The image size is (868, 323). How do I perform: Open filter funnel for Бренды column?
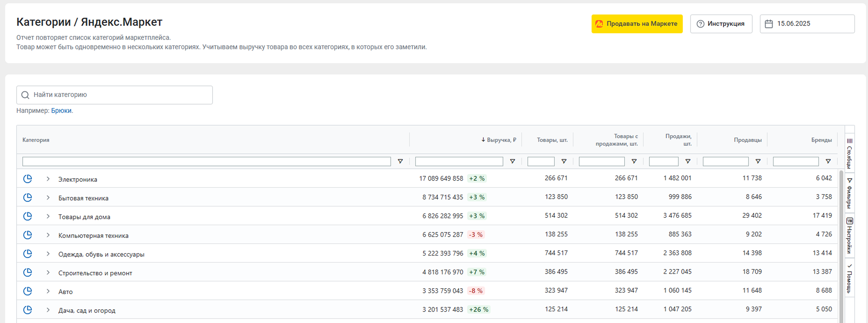(x=828, y=161)
